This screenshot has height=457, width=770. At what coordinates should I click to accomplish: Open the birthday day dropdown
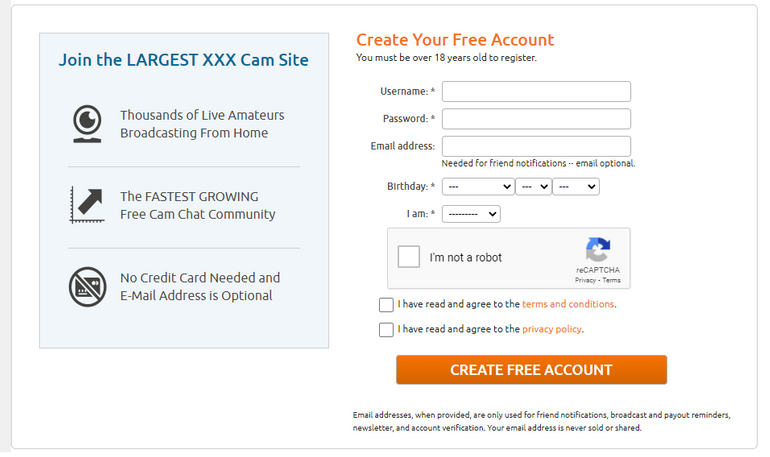coord(533,187)
